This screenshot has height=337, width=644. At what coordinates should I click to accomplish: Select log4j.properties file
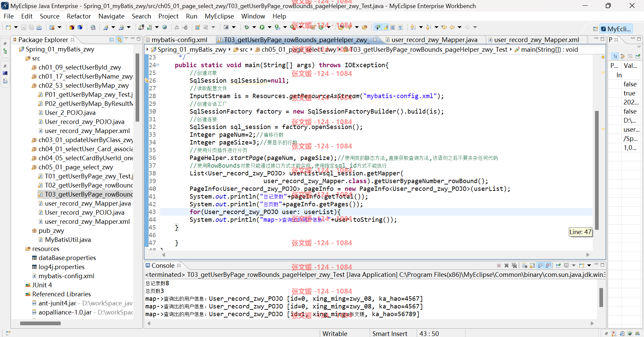pyautogui.click(x=61, y=267)
